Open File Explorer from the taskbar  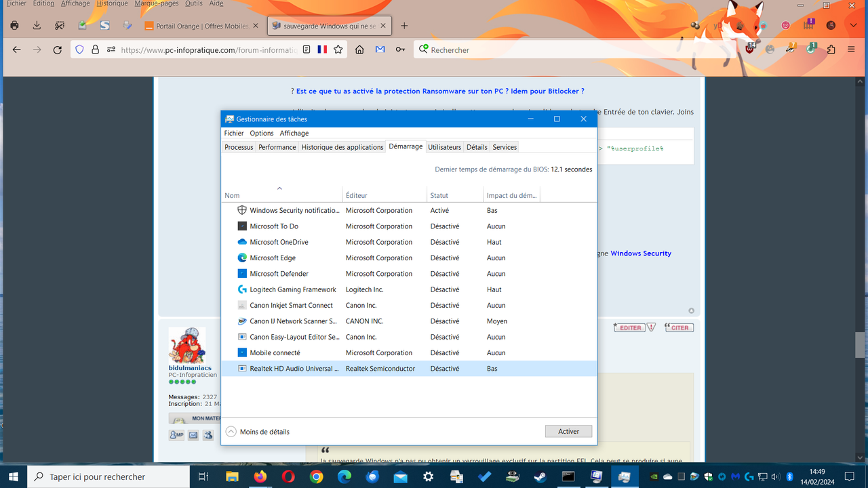coord(232,476)
